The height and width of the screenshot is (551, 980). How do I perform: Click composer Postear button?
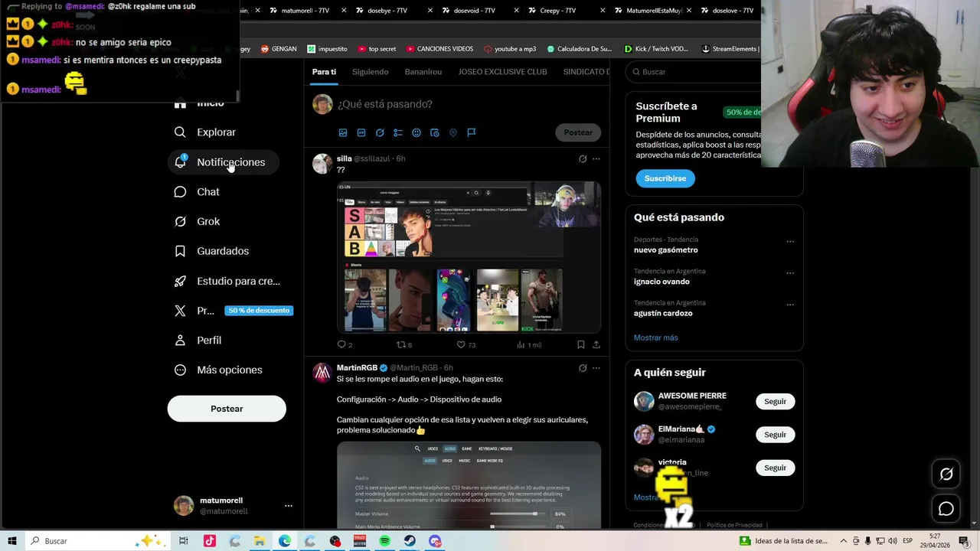(x=578, y=132)
